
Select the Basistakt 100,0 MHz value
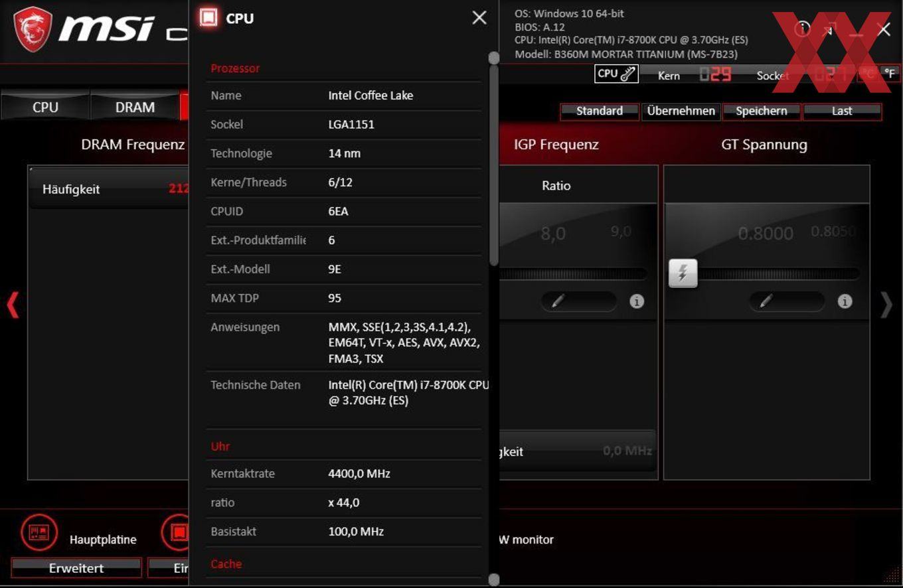(x=356, y=532)
